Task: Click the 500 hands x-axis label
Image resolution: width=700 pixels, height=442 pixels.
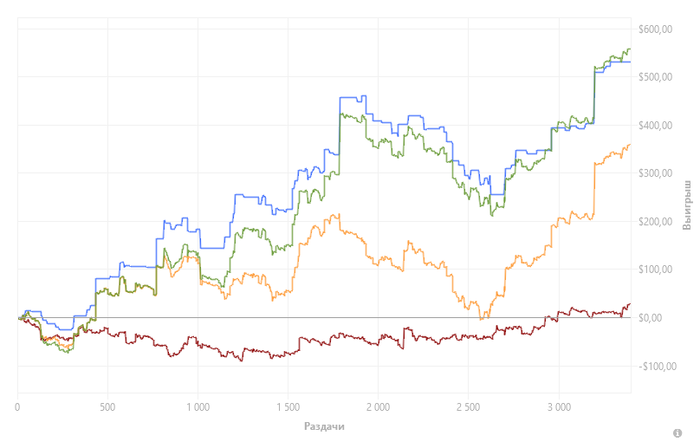Action: pyautogui.click(x=108, y=407)
